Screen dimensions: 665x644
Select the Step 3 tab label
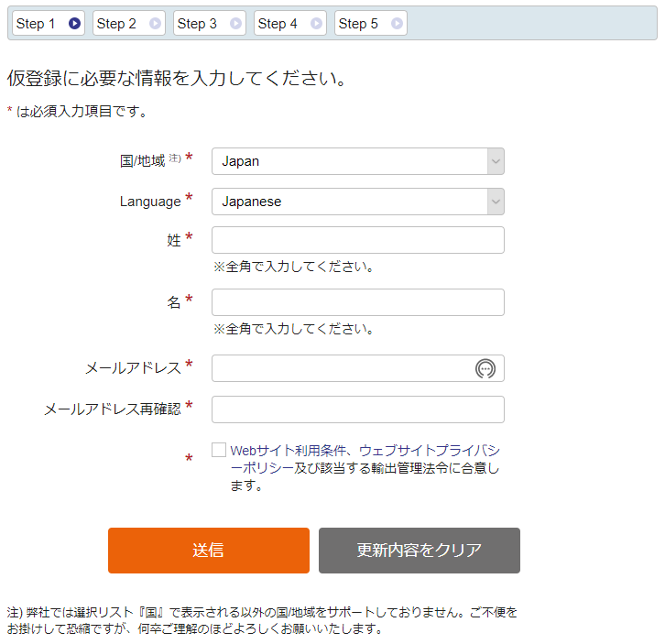point(197,23)
